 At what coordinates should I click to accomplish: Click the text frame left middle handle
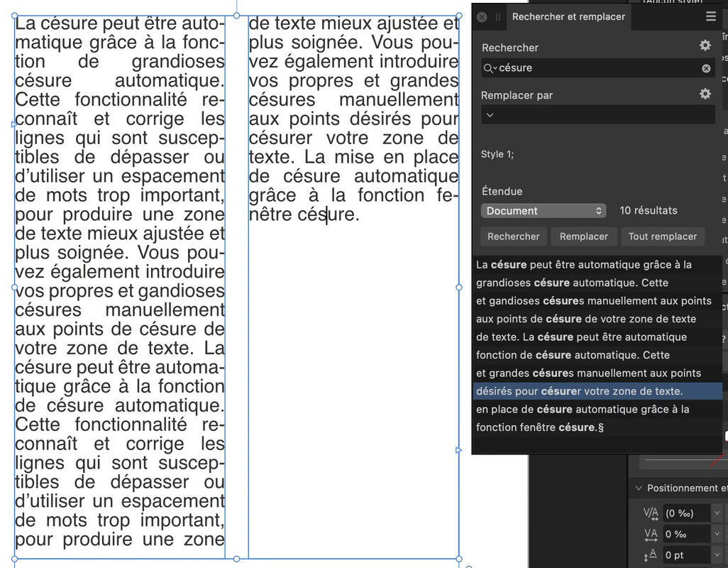tap(14, 288)
